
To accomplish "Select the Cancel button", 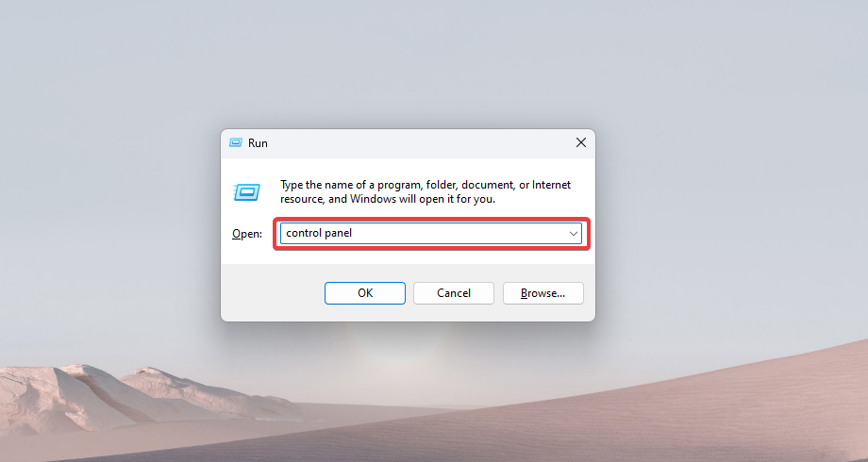I will tap(454, 293).
